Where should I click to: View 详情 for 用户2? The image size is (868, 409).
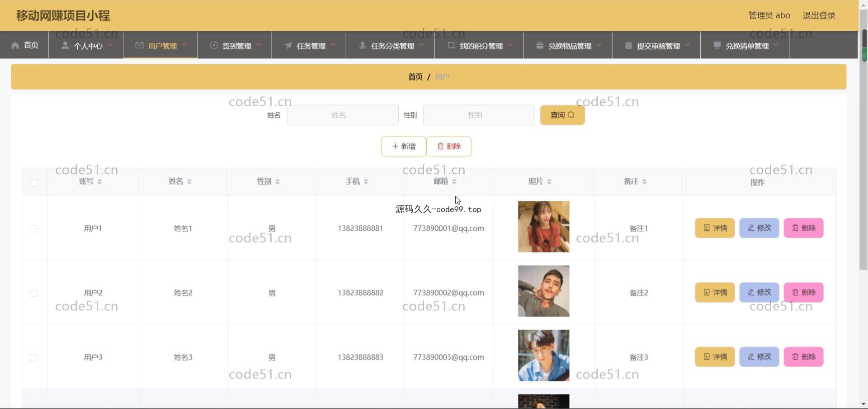click(715, 292)
